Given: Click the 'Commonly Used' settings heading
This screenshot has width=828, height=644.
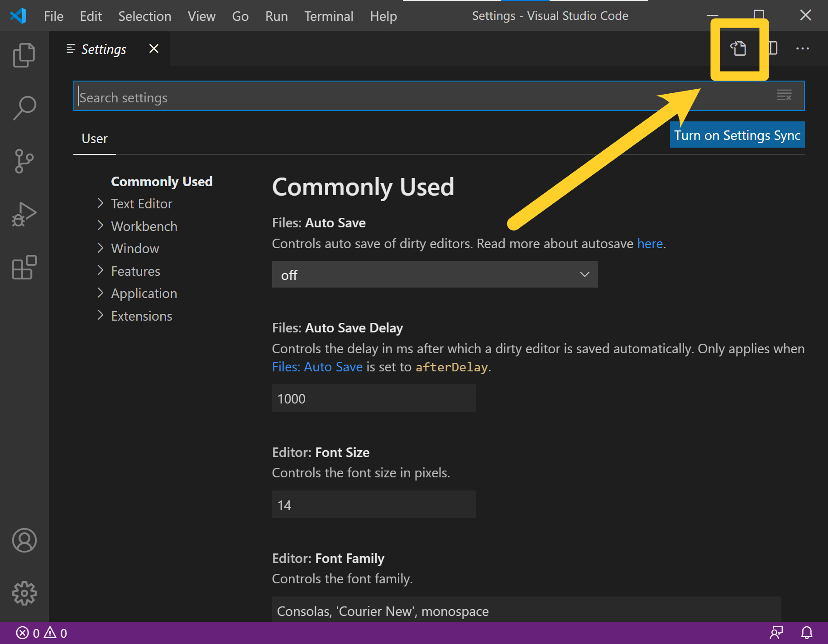Looking at the screenshot, I should 363,187.
